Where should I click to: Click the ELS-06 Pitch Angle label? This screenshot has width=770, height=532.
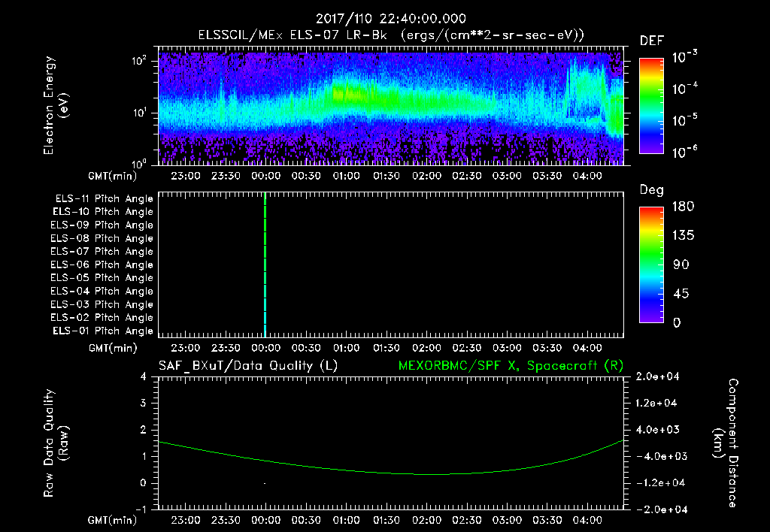[102, 265]
